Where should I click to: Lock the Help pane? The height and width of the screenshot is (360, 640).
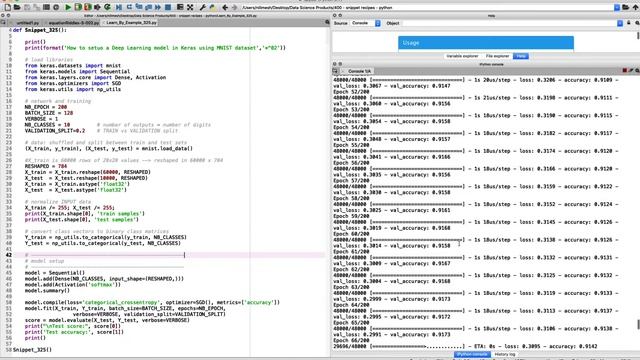629,23
